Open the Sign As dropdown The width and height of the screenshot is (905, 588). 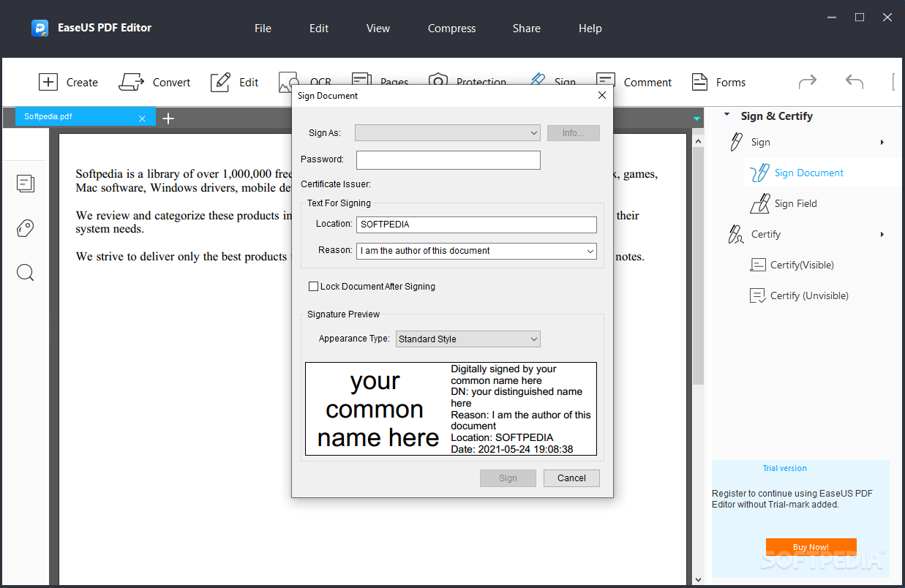pyautogui.click(x=448, y=133)
